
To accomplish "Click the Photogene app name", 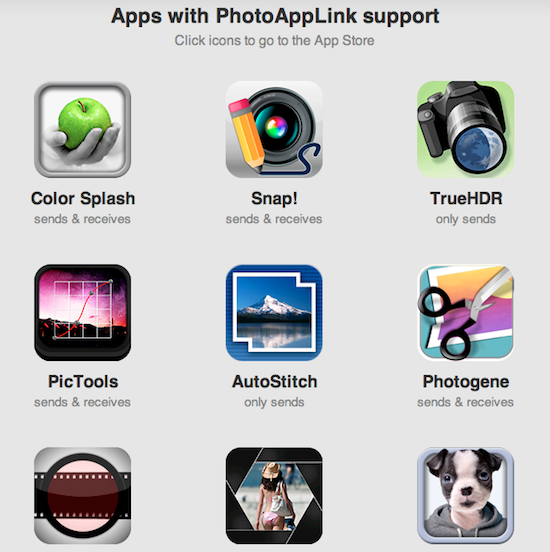I will click(466, 382).
